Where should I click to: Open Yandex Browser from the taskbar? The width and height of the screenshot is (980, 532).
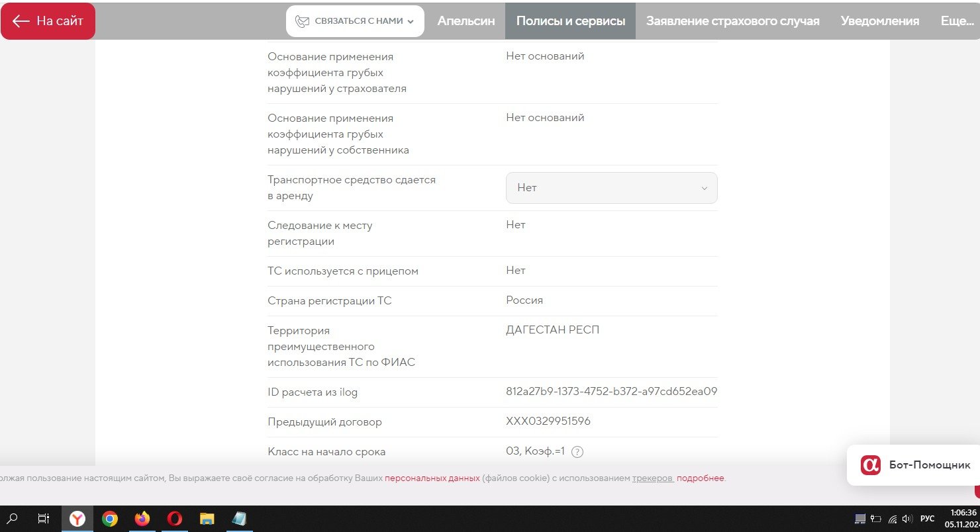[77, 519]
